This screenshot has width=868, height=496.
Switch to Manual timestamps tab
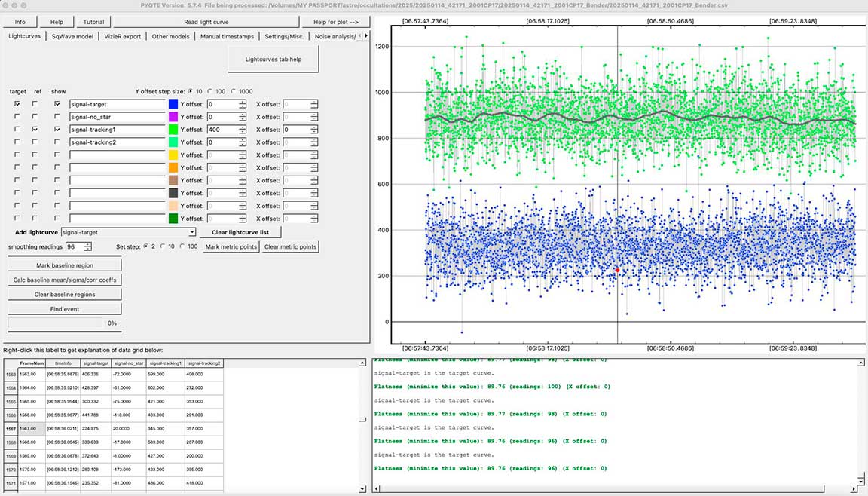(227, 36)
